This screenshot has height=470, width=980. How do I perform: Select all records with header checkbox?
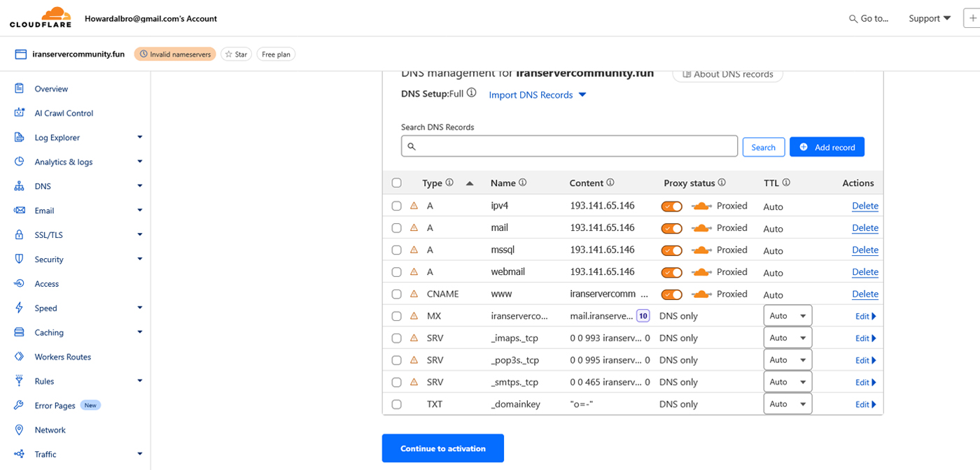pyautogui.click(x=397, y=183)
